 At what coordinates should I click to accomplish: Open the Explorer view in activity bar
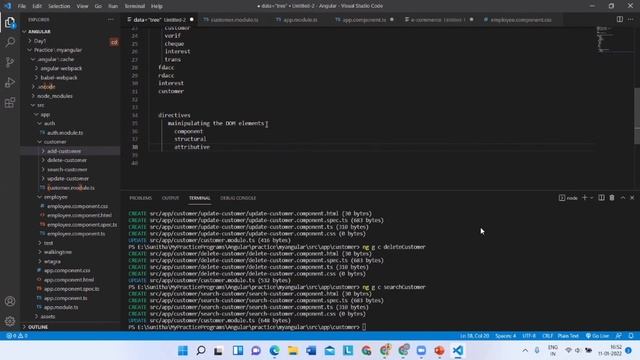pos(10,22)
